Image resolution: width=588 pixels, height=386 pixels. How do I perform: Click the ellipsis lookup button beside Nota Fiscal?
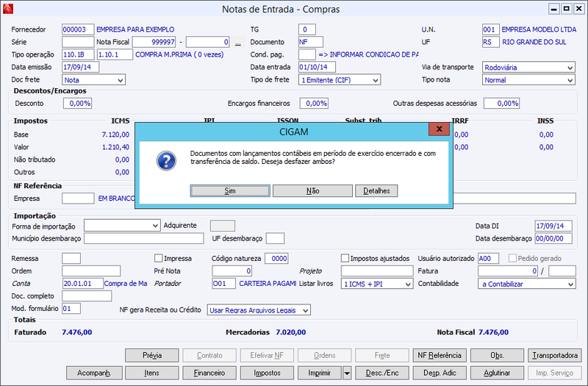point(237,42)
